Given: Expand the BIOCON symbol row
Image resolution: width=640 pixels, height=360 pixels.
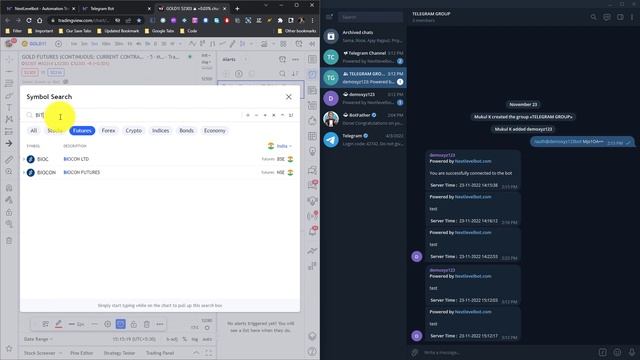Looking at the screenshot, I should click(24, 173).
